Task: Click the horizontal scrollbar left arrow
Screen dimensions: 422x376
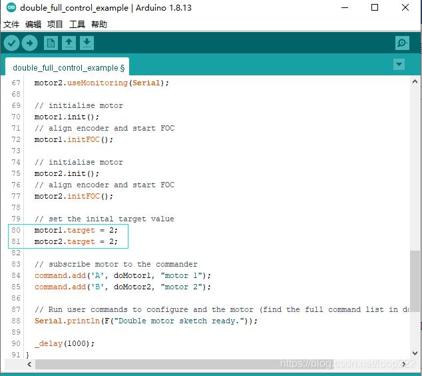Action: point(29,364)
